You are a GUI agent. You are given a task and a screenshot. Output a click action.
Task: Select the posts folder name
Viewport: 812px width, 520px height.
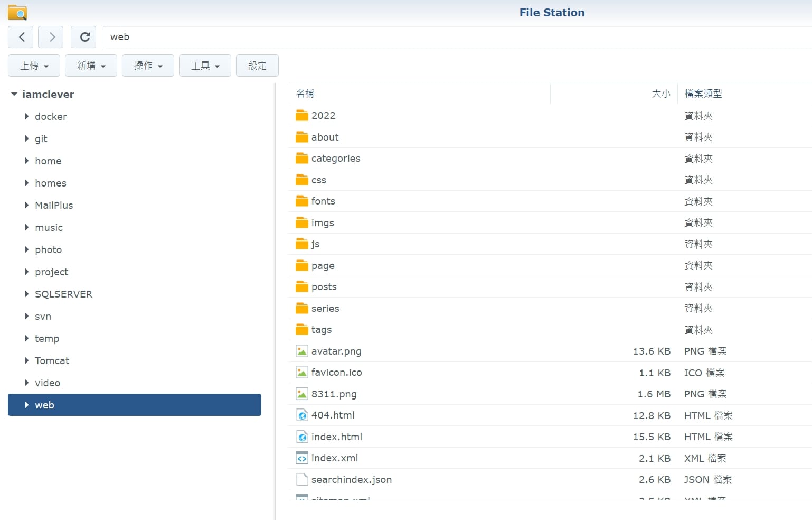[x=324, y=287]
